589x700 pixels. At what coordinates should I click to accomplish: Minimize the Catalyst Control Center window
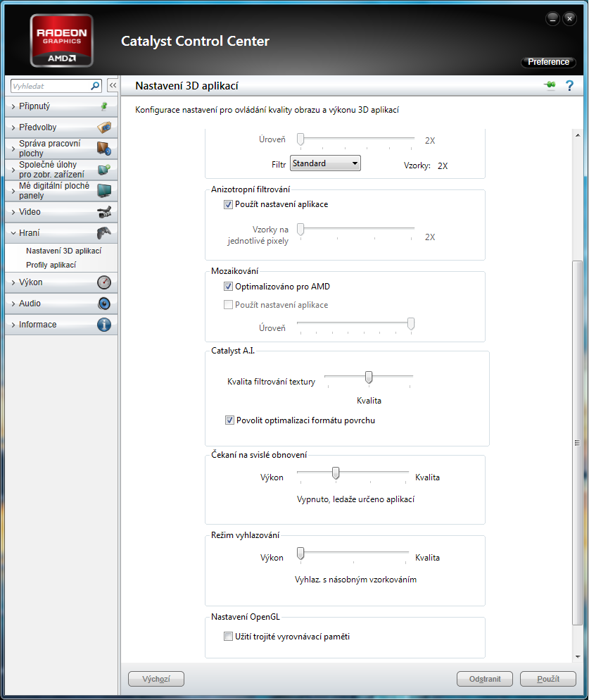(552, 19)
